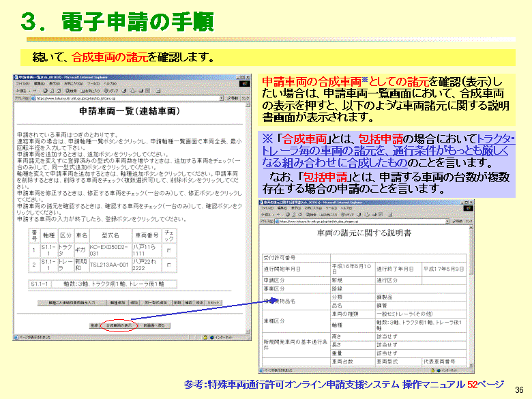This screenshot has width=532, height=399.
Task: Open Media (メディア) in 車両の諸元 window toolbar
Action: tap(348, 215)
